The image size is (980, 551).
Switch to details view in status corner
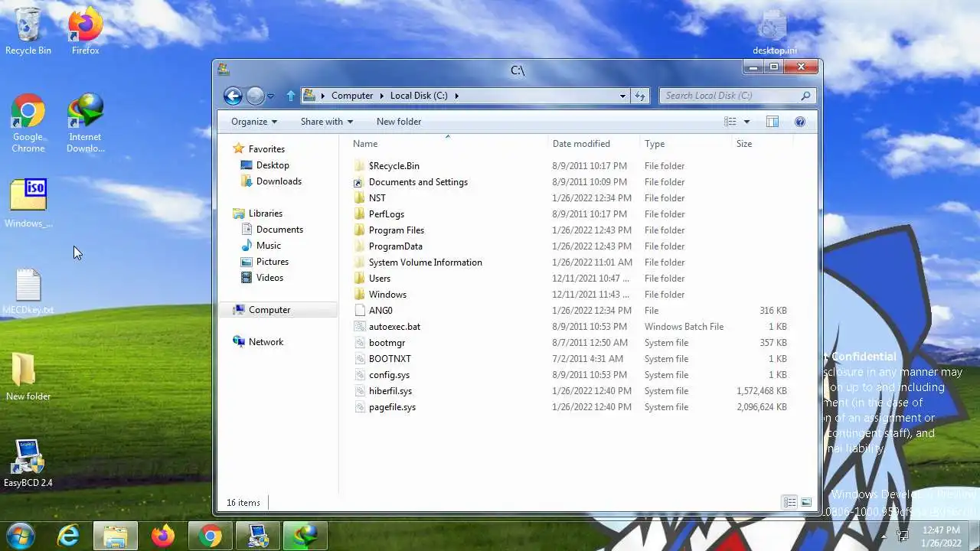point(789,503)
